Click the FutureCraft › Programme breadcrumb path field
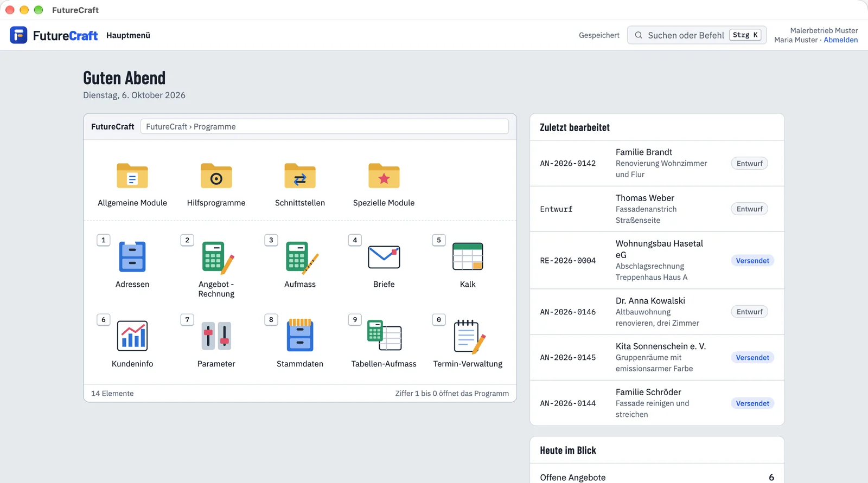Viewport: 868px width, 483px height. coord(324,127)
